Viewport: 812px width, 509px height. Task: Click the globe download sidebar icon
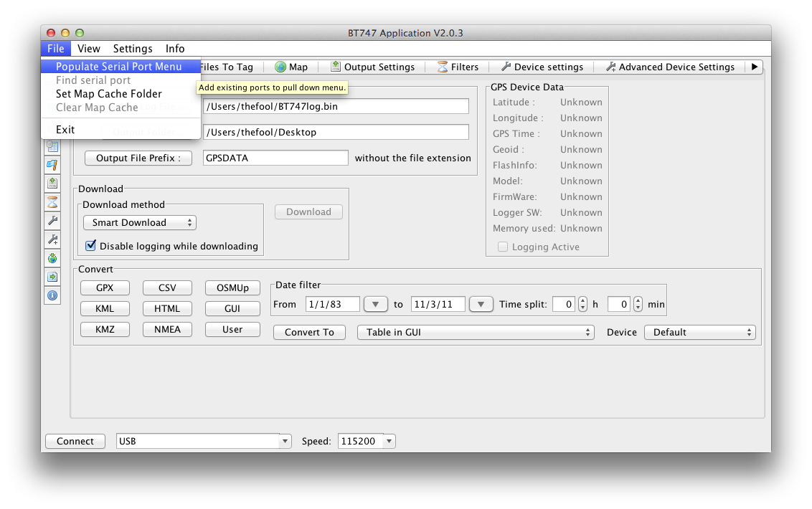click(52, 258)
